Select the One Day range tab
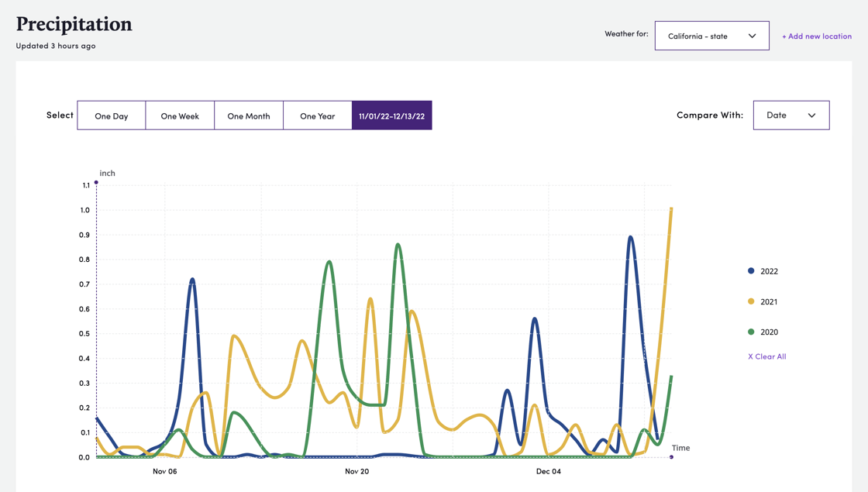Viewport: 868px width, 492px height. pos(112,115)
